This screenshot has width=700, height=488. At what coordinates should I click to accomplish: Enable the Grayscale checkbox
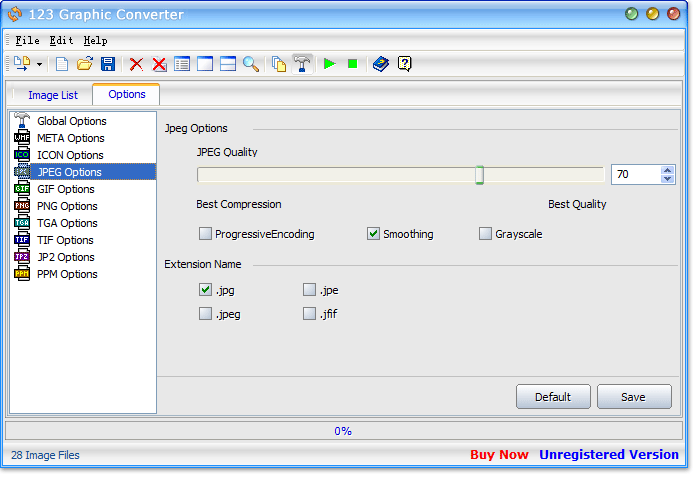(485, 234)
